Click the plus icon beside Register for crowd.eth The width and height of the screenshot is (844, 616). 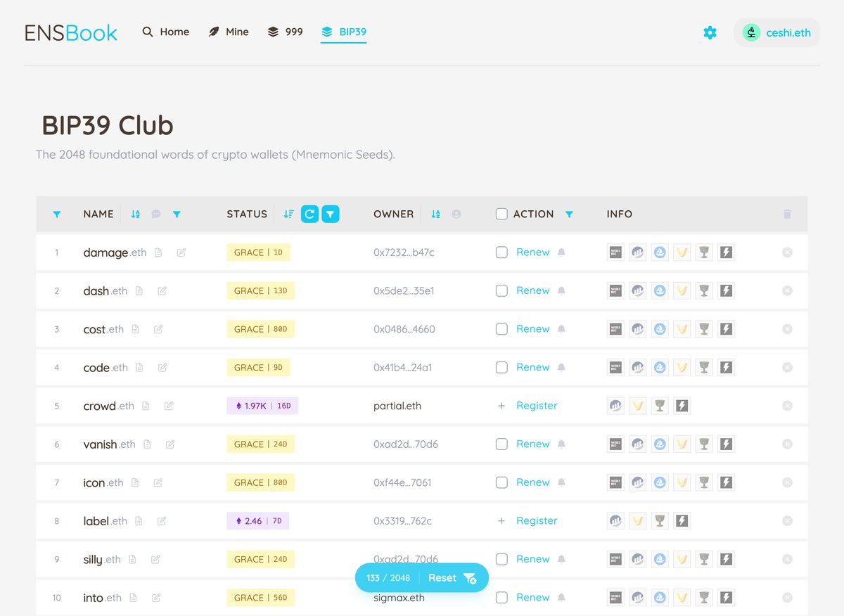(x=501, y=406)
